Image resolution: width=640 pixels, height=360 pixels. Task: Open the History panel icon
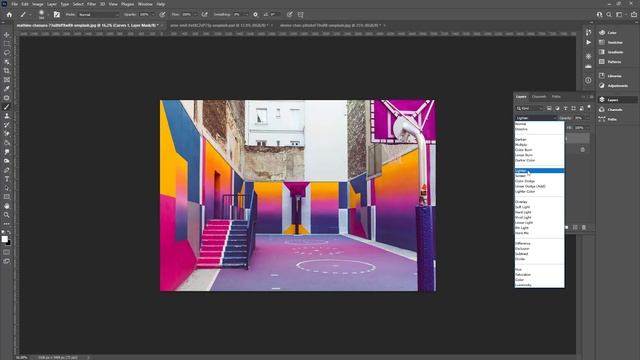(x=588, y=32)
